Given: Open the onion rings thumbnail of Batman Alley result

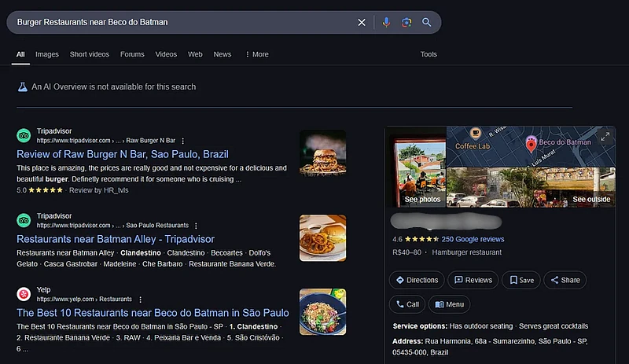Looking at the screenshot, I should [x=322, y=238].
